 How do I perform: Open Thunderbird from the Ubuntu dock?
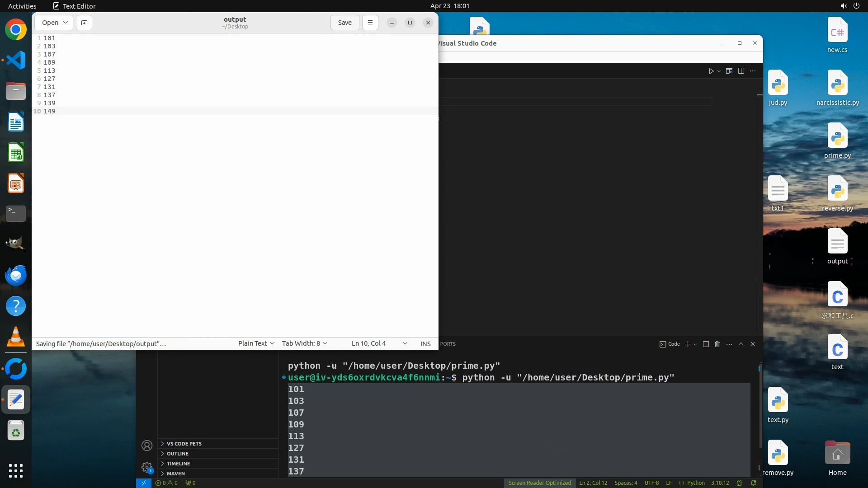[16, 275]
